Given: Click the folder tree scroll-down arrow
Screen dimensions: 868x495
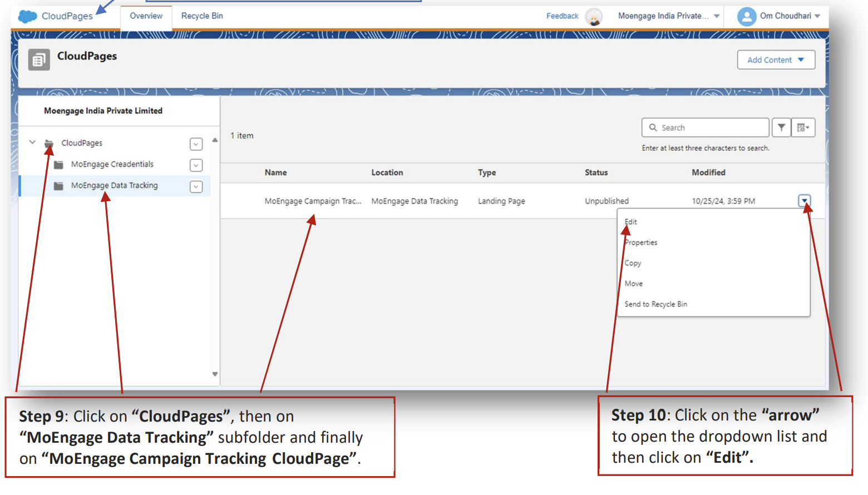Looking at the screenshot, I should (x=215, y=374).
